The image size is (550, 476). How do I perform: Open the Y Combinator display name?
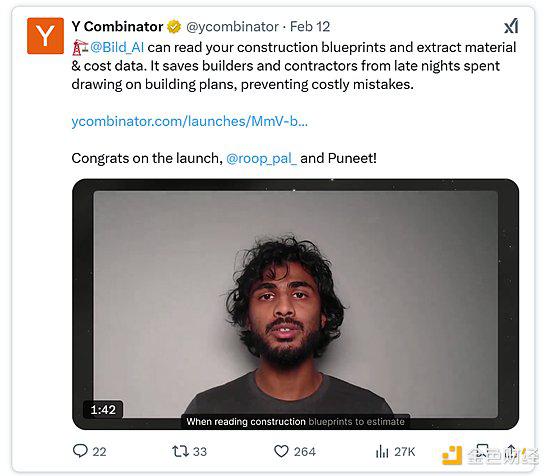point(117,27)
